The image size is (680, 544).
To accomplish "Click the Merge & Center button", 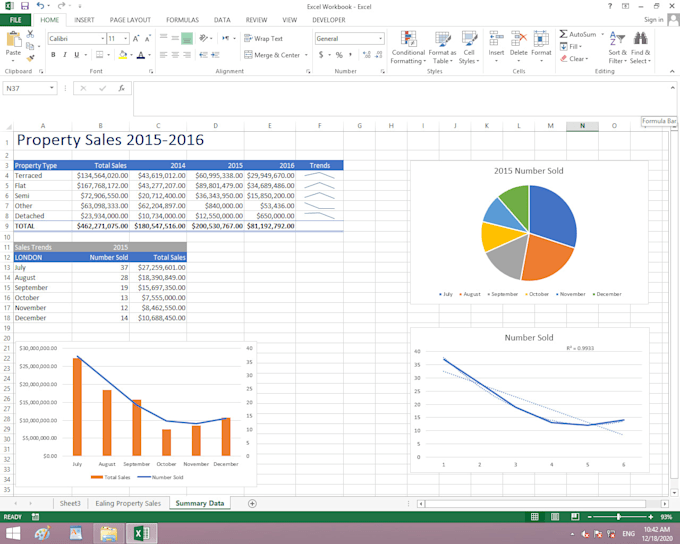I will [272, 55].
